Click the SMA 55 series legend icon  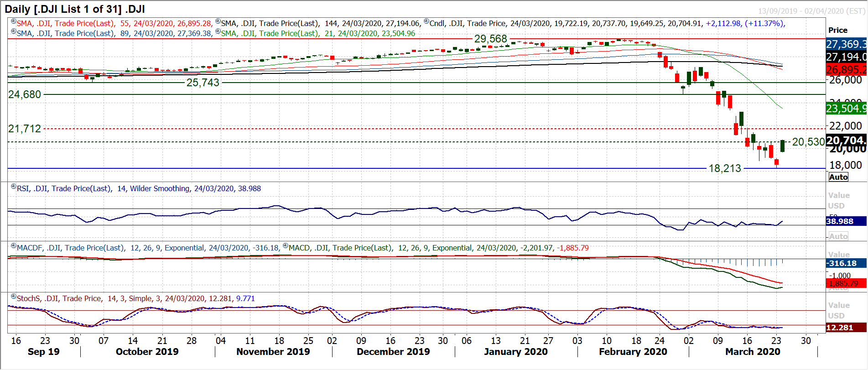point(14,21)
